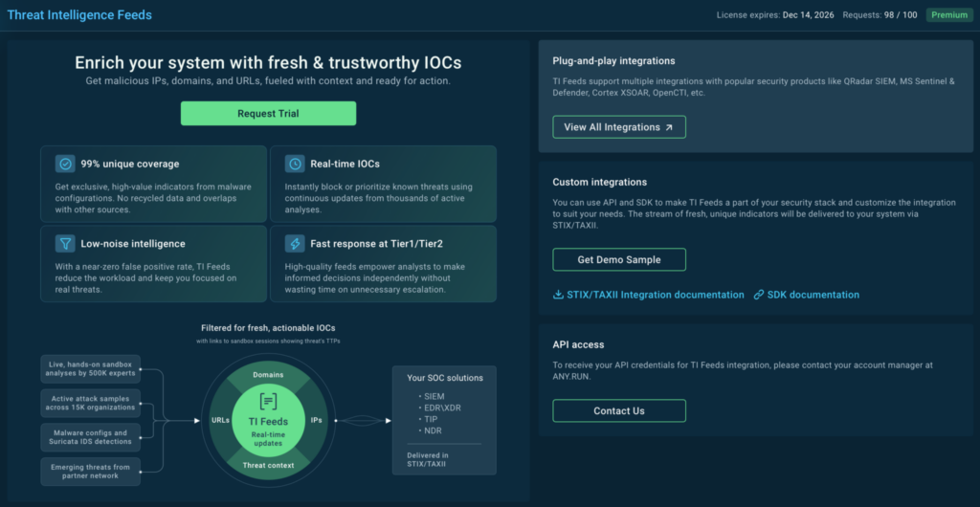Click Delivered in STIX/TAXII text
This screenshot has height=507, width=980.
click(428, 459)
